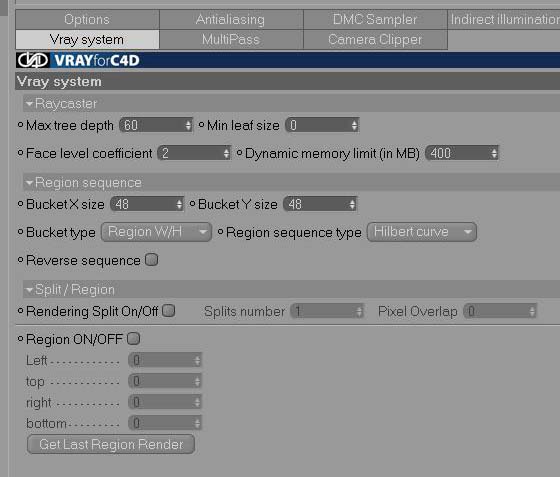Click the Dynamic memory limit animation dot
The width and height of the screenshot is (560, 477).
click(239, 153)
